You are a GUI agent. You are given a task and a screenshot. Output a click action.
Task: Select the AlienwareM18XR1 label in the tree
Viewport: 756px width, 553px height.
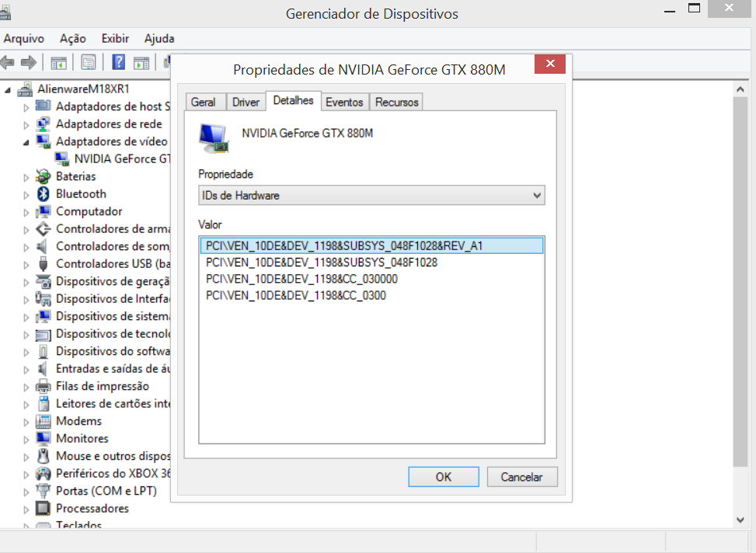pos(83,89)
